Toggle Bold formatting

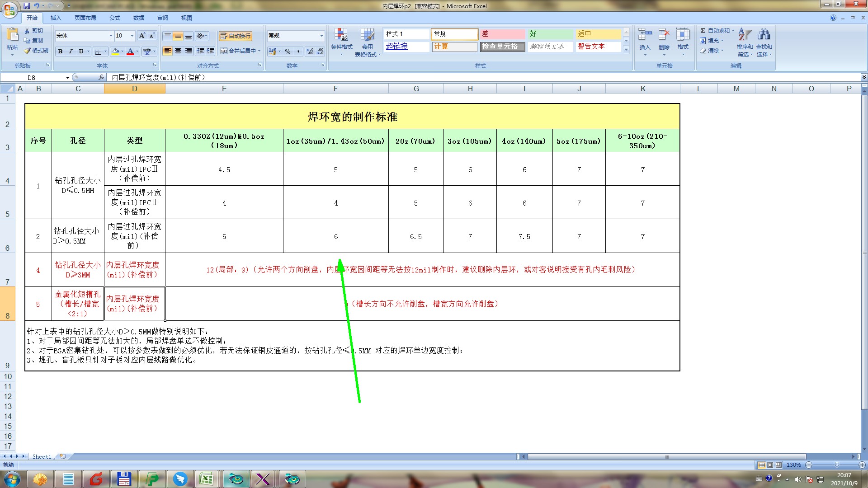coord(60,52)
